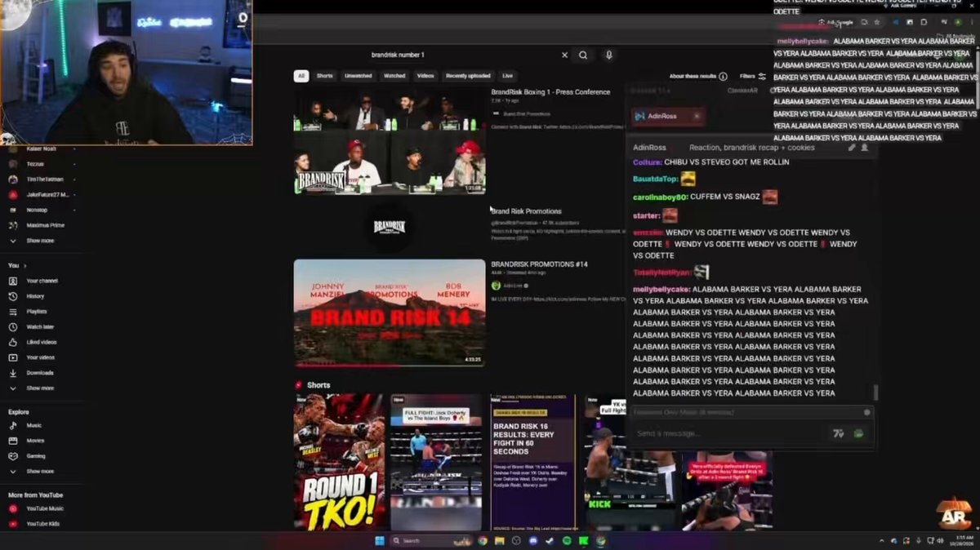The width and height of the screenshot is (980, 550).
Task: Select the All filter chip
Action: (301, 76)
